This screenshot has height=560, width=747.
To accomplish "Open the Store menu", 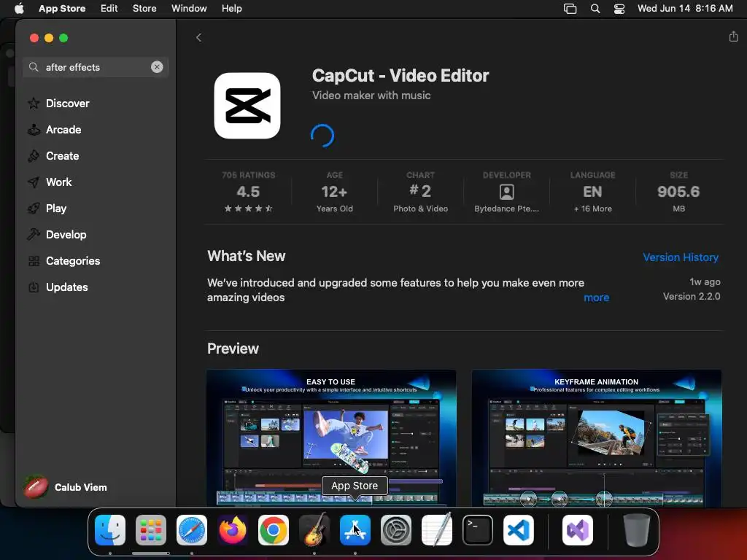I will (144, 8).
